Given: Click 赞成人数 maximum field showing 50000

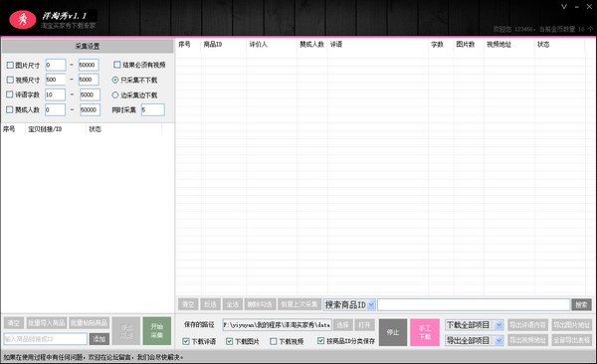Looking at the screenshot, I should (x=90, y=109).
